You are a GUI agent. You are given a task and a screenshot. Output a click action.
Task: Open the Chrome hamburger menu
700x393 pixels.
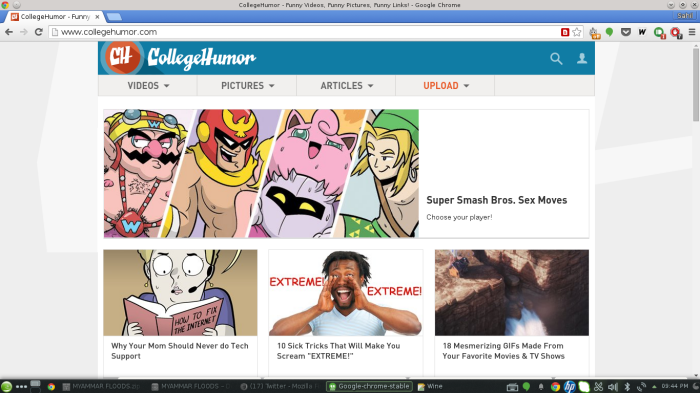[x=692, y=32]
